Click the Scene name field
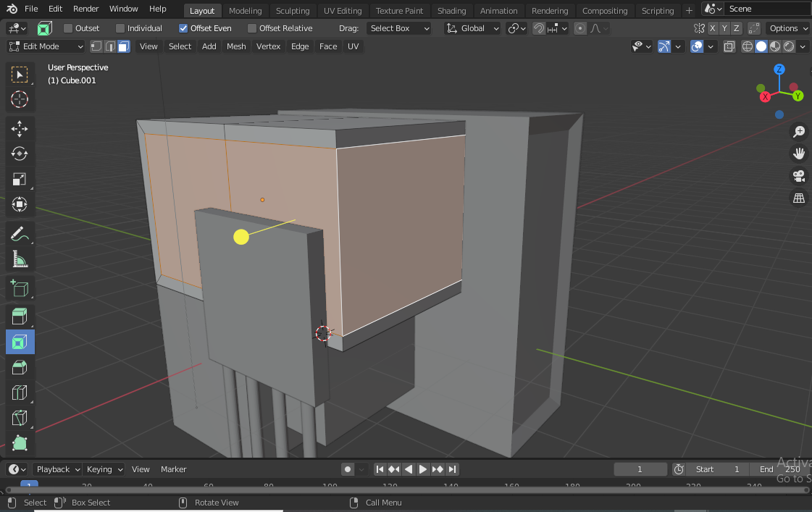812x512 pixels. tap(768, 9)
